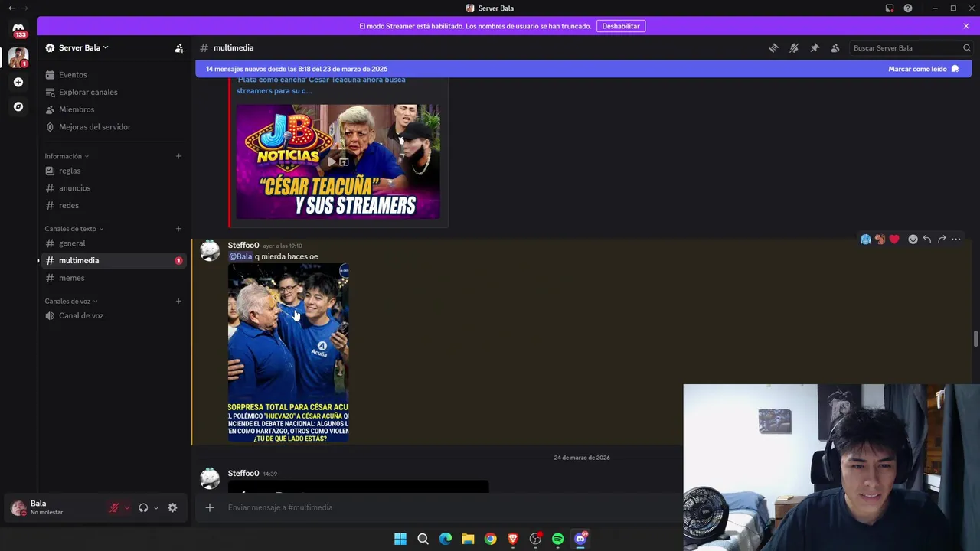Select the multimedia channel
Screen dimensions: 980x551
click(x=114, y=261)
